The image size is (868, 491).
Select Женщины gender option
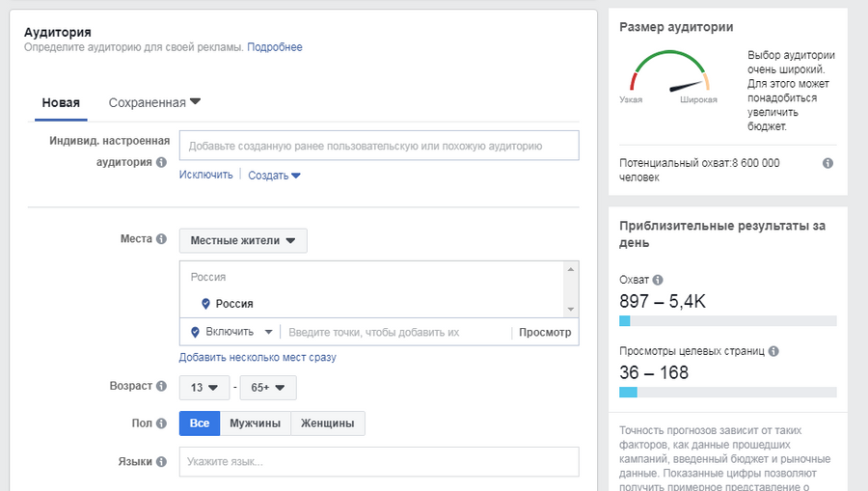[x=328, y=423]
